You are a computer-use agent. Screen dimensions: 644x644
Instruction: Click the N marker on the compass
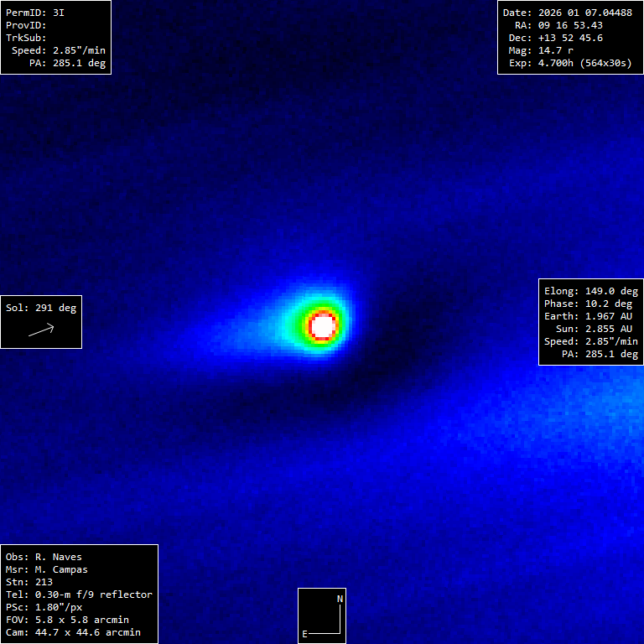(x=340, y=599)
